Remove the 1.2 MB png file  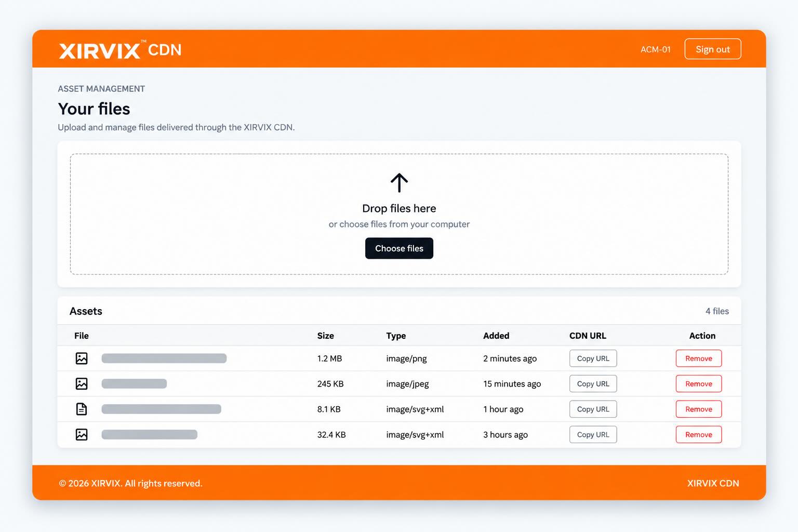(699, 358)
